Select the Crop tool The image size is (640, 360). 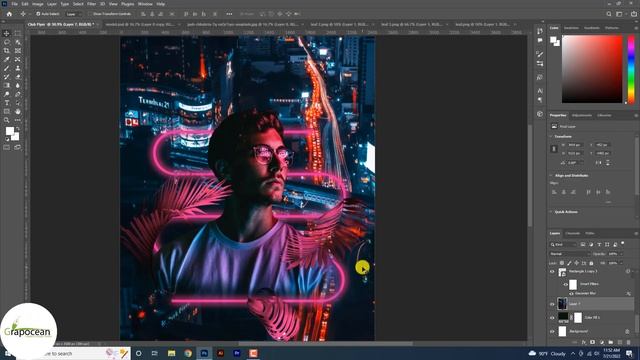tap(7, 51)
